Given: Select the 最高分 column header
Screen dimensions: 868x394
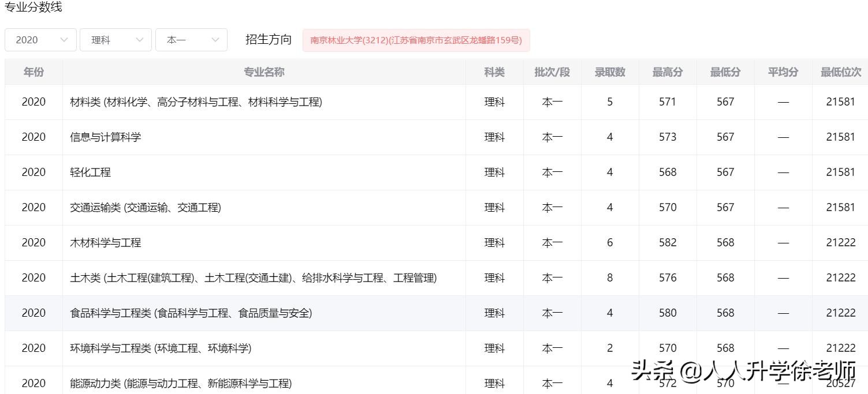Looking at the screenshot, I should 667,72.
